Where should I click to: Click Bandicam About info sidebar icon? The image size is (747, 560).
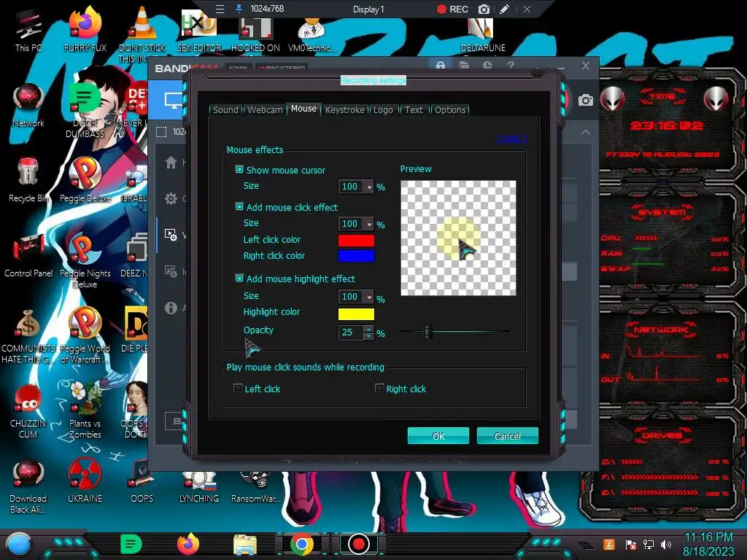coord(171,308)
